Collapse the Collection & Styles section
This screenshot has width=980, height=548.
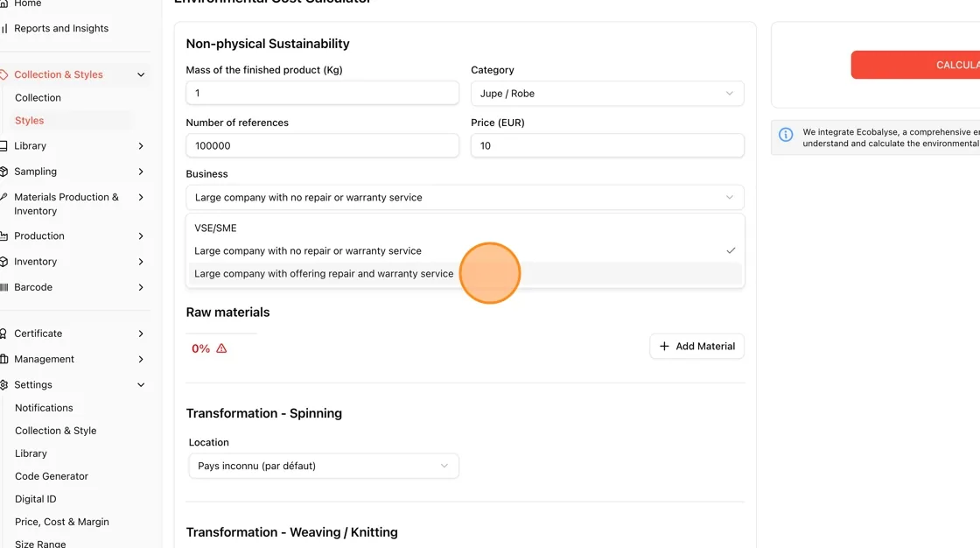point(141,74)
